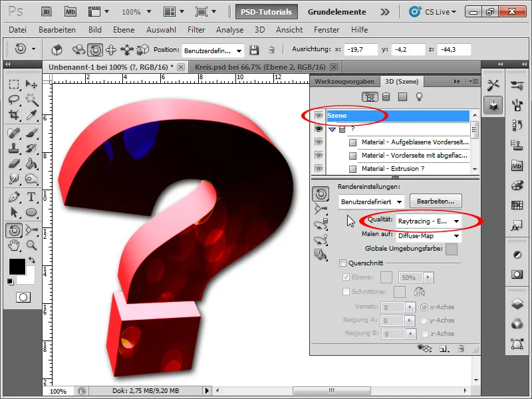The image size is (532, 399).
Task: Select the Horizontal Type tool
Action: pos(31,196)
